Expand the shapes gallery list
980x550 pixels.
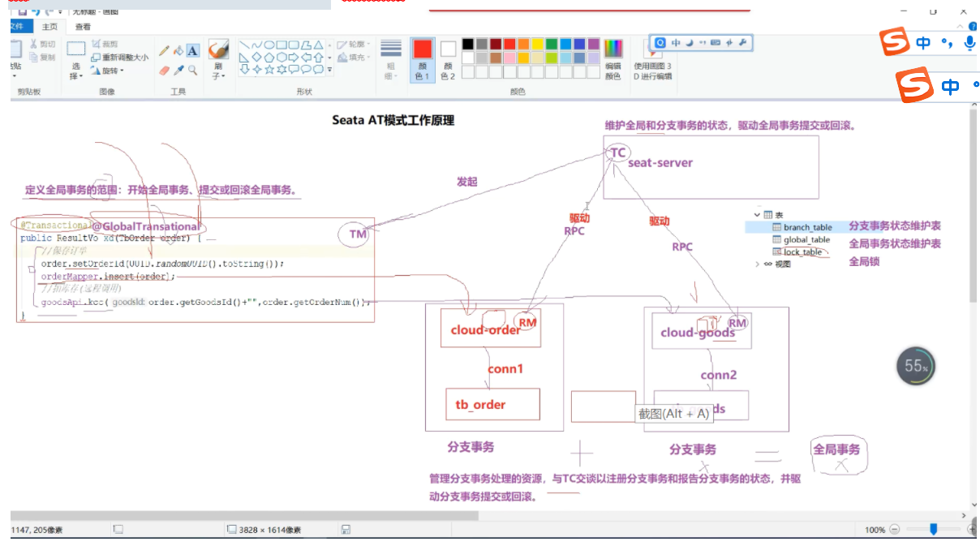329,70
